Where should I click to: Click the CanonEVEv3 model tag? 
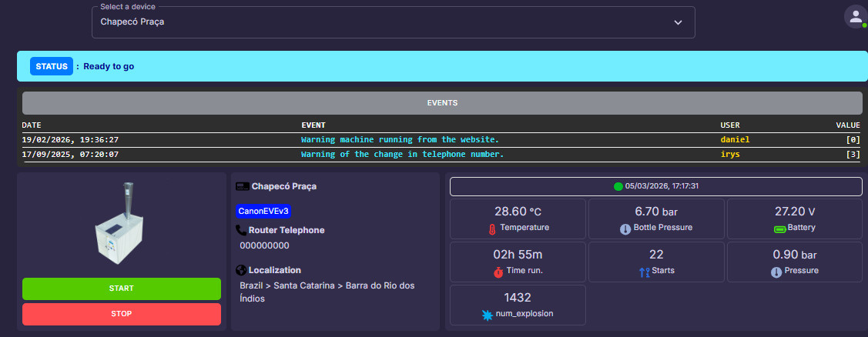pyautogui.click(x=264, y=210)
